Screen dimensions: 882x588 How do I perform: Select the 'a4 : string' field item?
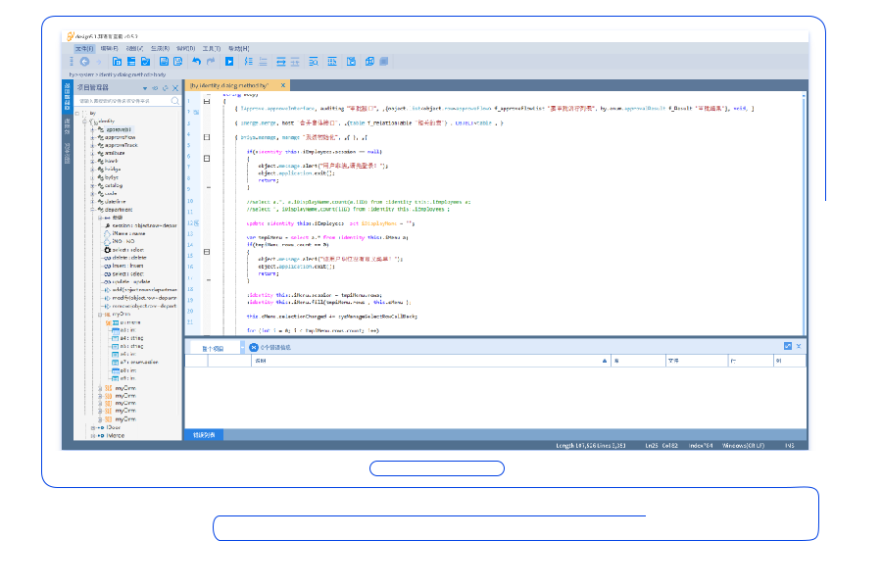pos(131,338)
